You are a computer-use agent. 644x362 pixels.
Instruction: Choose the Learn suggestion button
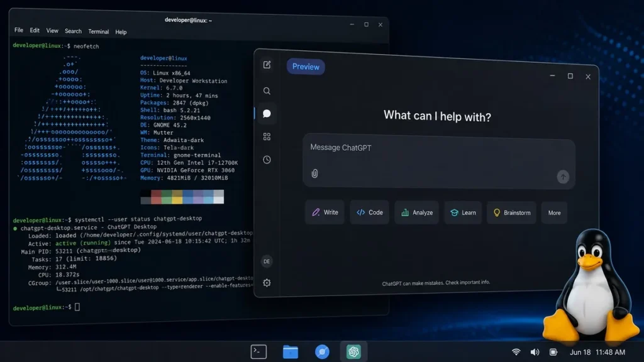463,212
